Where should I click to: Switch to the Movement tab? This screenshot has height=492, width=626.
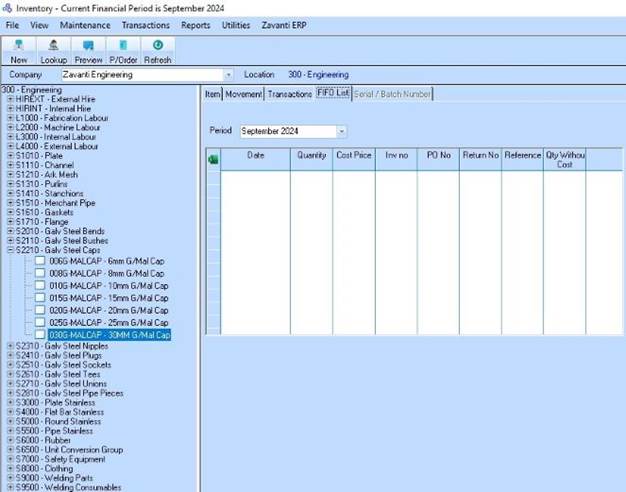coord(243,94)
